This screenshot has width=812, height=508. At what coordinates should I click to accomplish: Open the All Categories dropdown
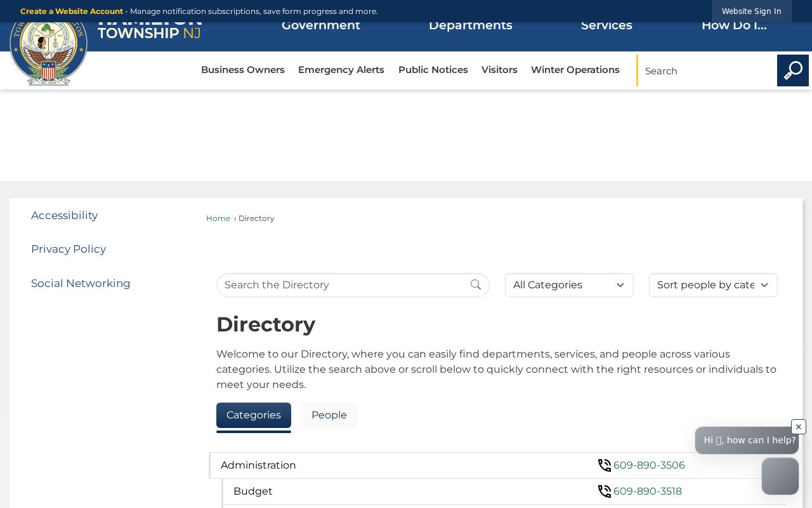(569, 285)
